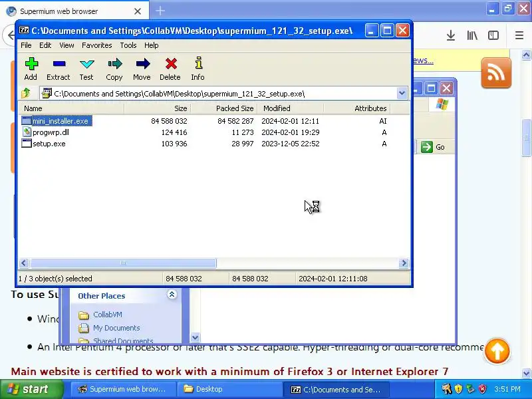This screenshot has height=399, width=532.
Task: Sort by the Attributes column header
Action: click(356, 108)
